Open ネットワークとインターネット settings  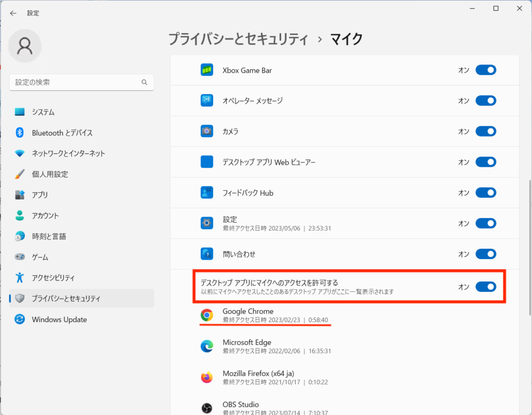pos(68,154)
